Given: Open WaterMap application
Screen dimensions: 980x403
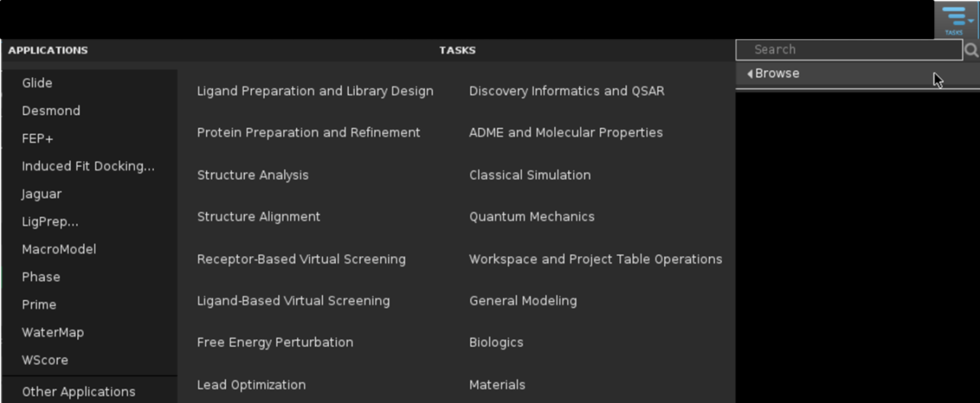Looking at the screenshot, I should 53,333.
